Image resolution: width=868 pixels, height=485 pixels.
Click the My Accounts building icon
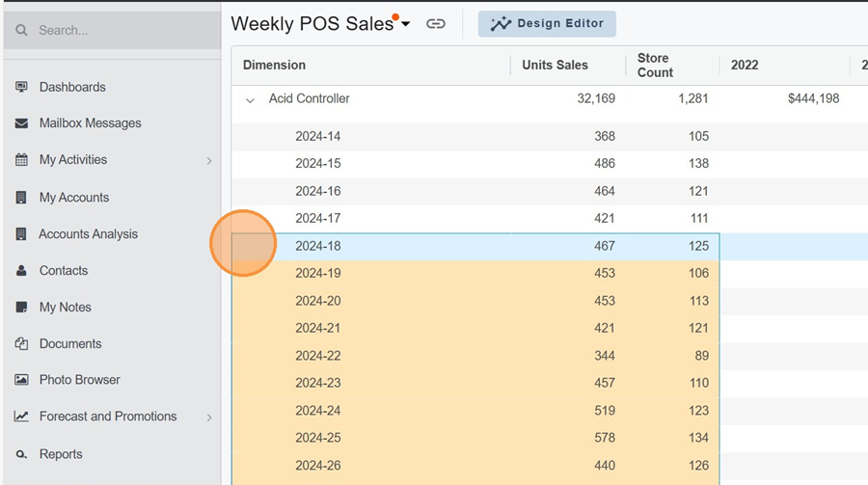[21, 198]
